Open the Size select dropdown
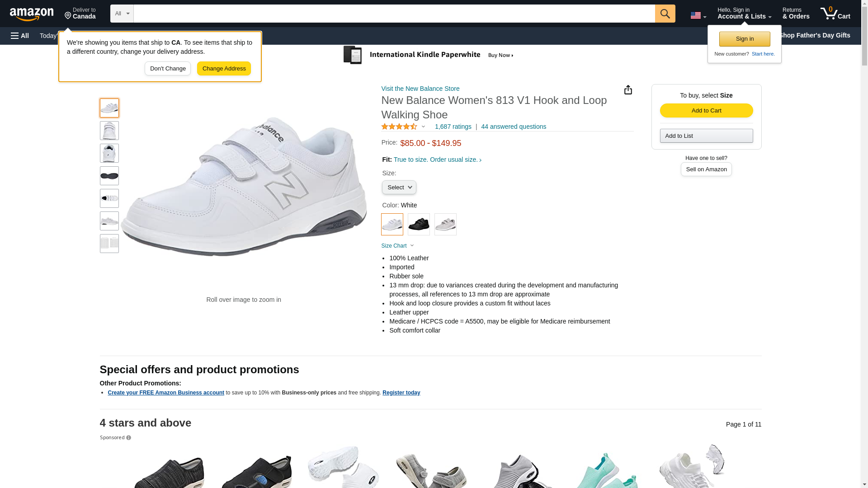868x488 pixels. [399, 188]
